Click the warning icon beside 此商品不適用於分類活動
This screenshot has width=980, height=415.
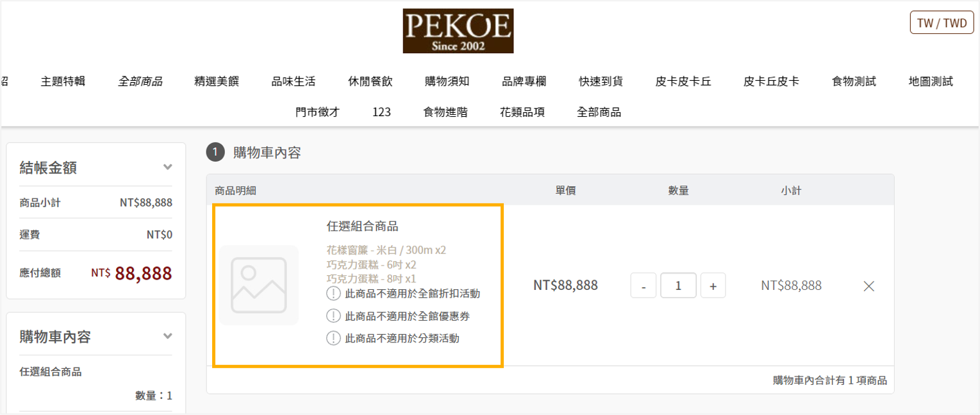tap(333, 338)
